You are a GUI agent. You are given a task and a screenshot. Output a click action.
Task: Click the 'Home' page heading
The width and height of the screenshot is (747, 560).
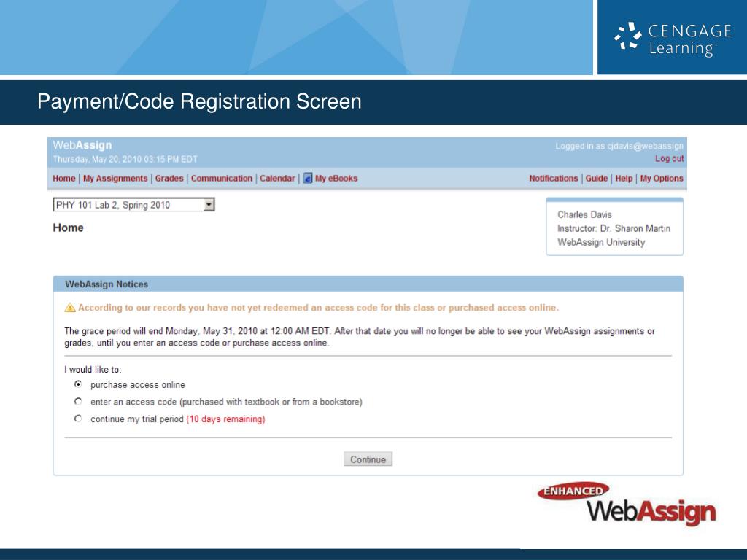pos(68,227)
